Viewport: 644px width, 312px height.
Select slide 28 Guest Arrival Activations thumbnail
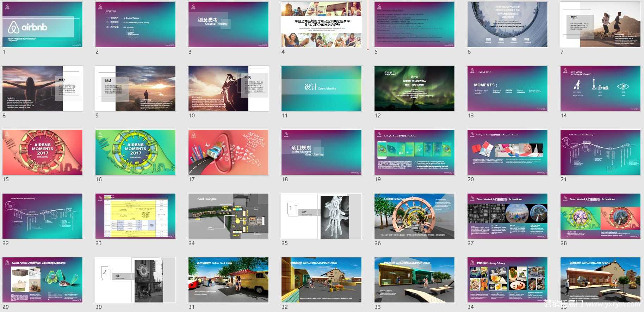click(601, 216)
